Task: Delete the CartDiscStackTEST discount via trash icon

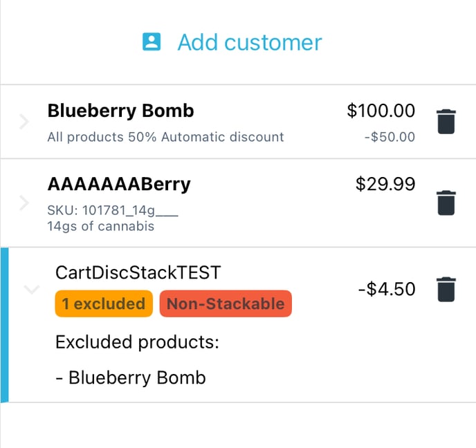Action: (x=446, y=289)
